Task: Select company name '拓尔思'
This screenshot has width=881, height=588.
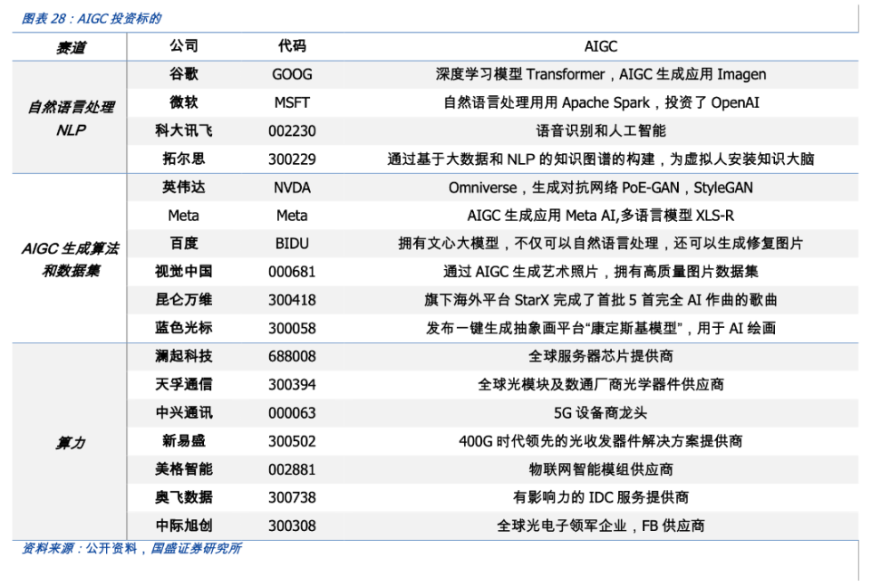Action: pyautogui.click(x=184, y=159)
